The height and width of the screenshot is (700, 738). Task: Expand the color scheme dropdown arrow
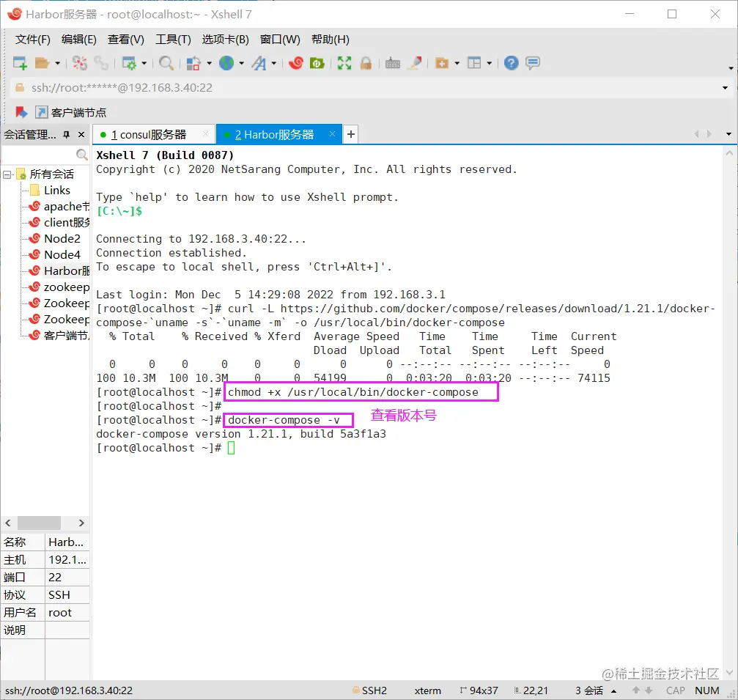pyautogui.click(x=209, y=63)
